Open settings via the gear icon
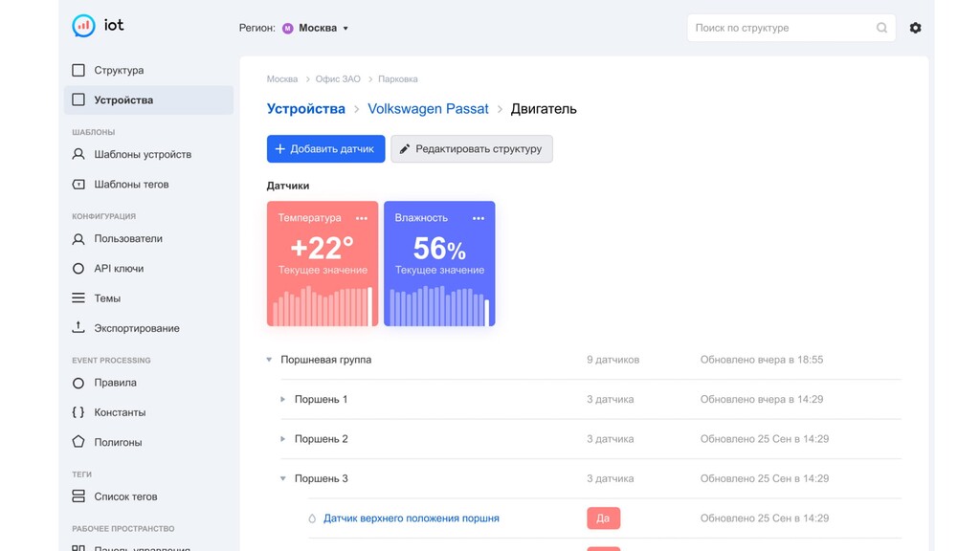The image size is (980, 551). 915,28
